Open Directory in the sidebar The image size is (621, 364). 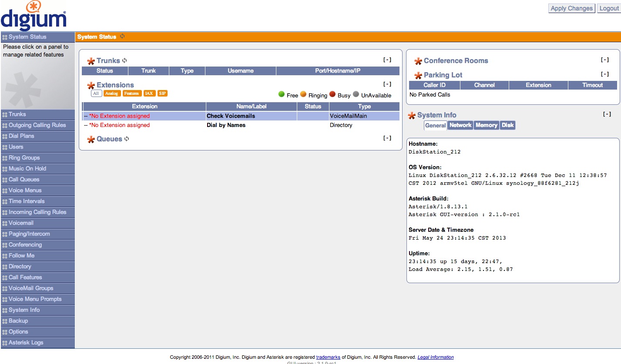pos(38,267)
